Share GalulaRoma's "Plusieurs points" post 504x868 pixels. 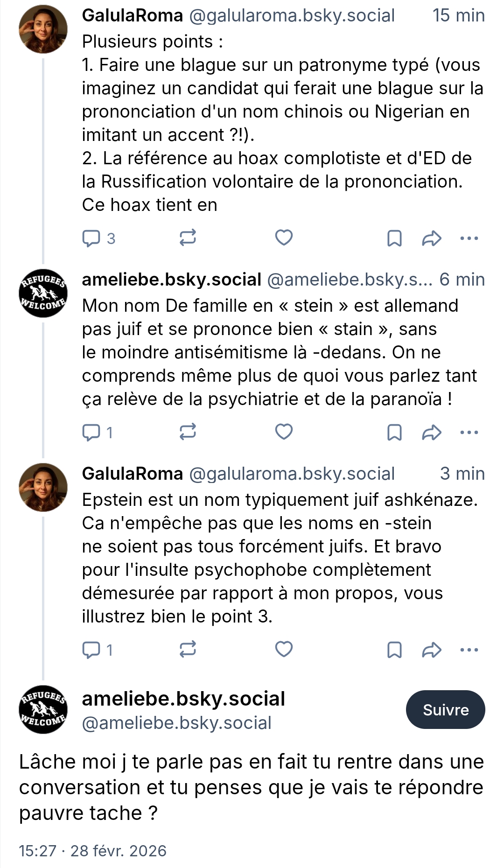click(432, 238)
